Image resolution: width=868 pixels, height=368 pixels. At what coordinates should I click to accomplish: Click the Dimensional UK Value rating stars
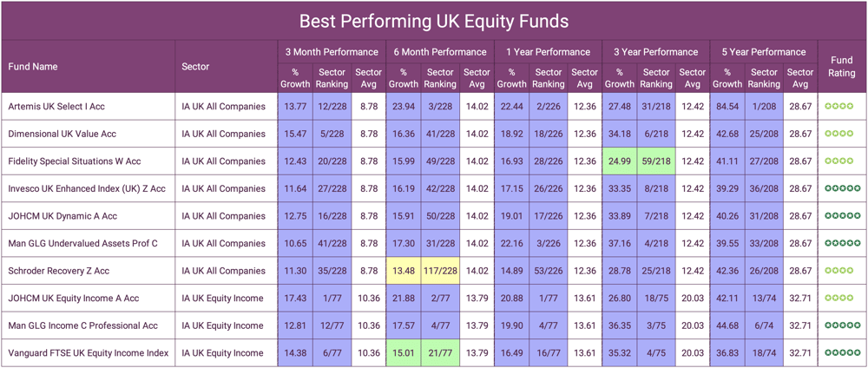tap(840, 134)
